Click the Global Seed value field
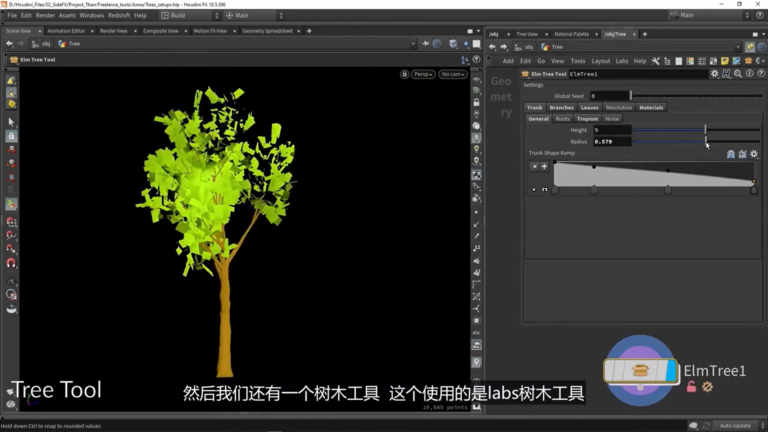The height and width of the screenshot is (432, 768). [x=609, y=96]
